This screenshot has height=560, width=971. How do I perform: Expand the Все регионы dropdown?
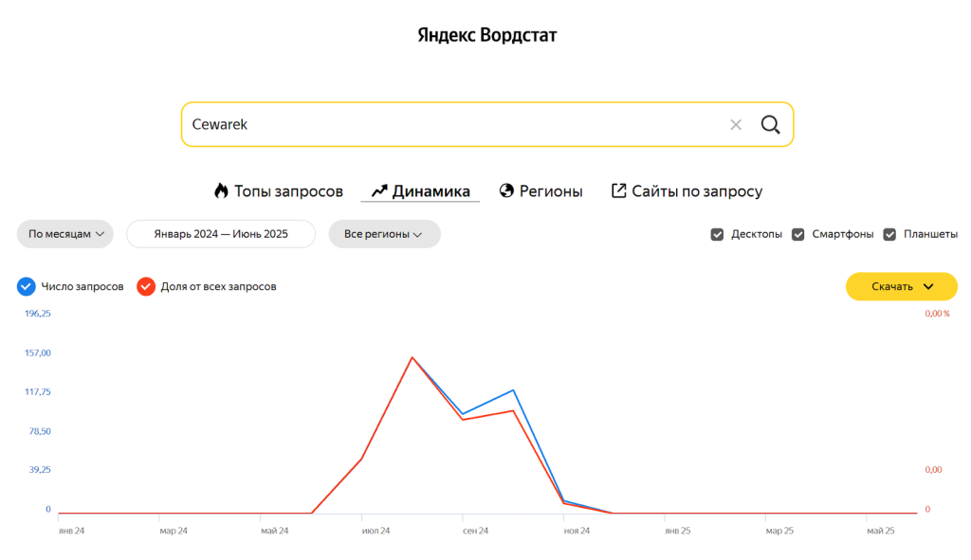pyautogui.click(x=384, y=234)
